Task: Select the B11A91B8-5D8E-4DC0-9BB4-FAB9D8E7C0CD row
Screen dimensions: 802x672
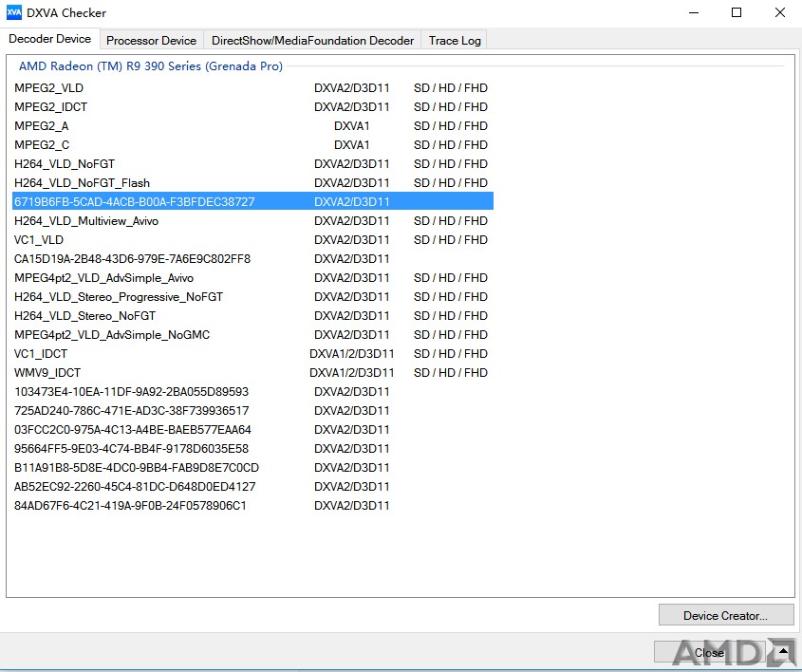Action: tap(252, 467)
